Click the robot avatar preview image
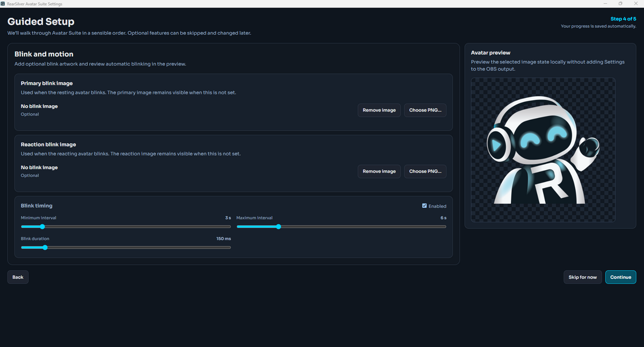644x347 pixels. [543, 150]
